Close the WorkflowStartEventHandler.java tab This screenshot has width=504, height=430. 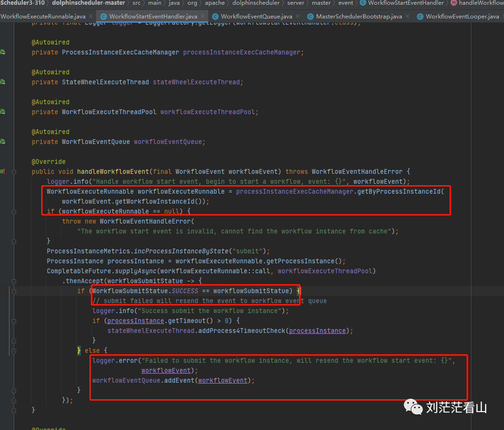click(203, 16)
